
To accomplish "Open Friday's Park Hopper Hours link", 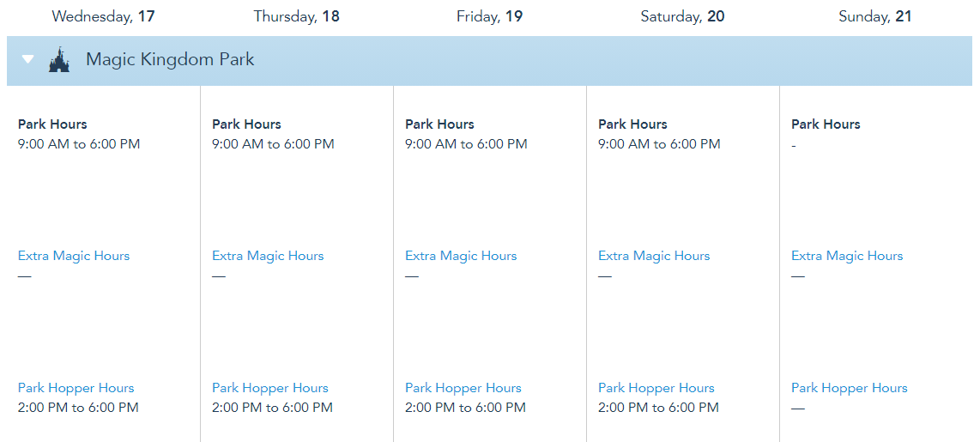I will [463, 388].
